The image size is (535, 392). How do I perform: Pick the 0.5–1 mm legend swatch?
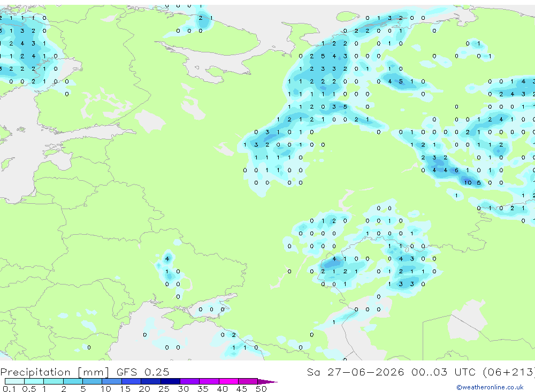pyautogui.click(x=34, y=381)
